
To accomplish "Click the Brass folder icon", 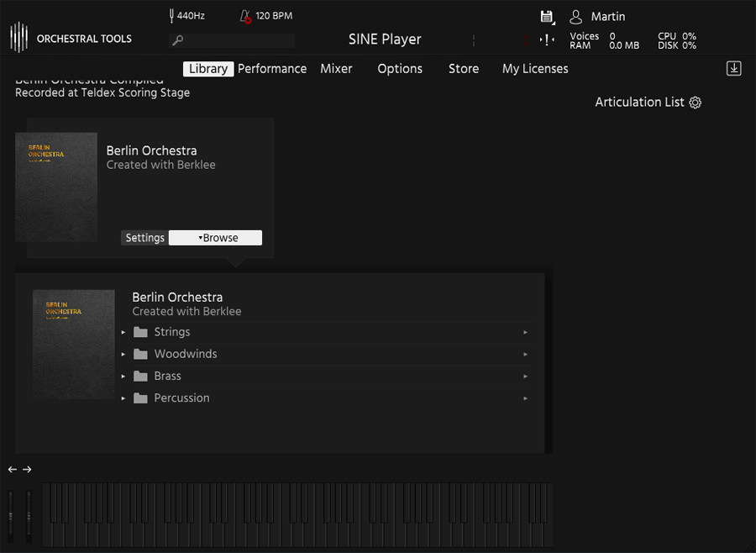I will tap(140, 376).
